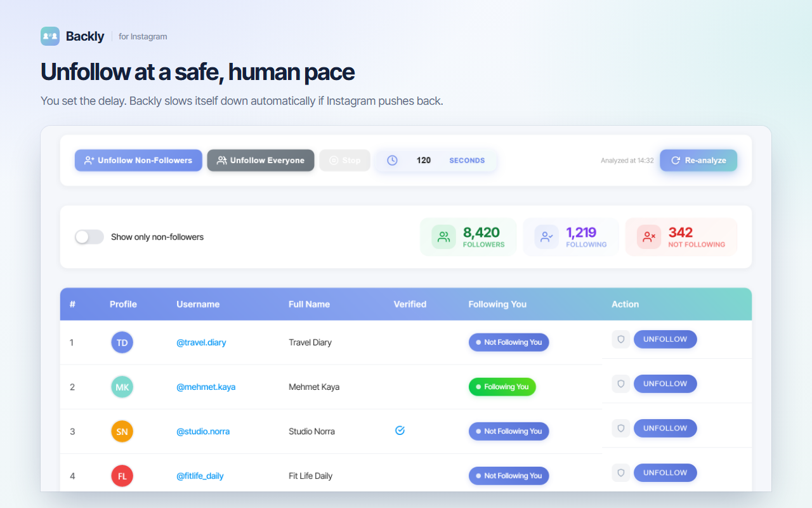Click the Full Name column header
Viewport: 812px width, 508px height.
tap(309, 304)
